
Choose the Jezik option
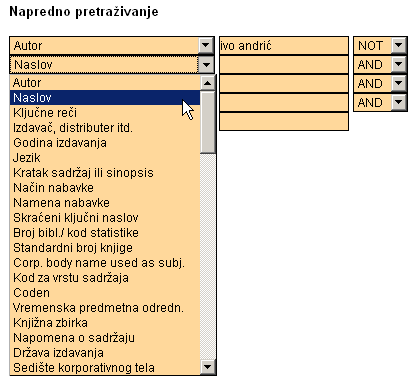coord(105,158)
